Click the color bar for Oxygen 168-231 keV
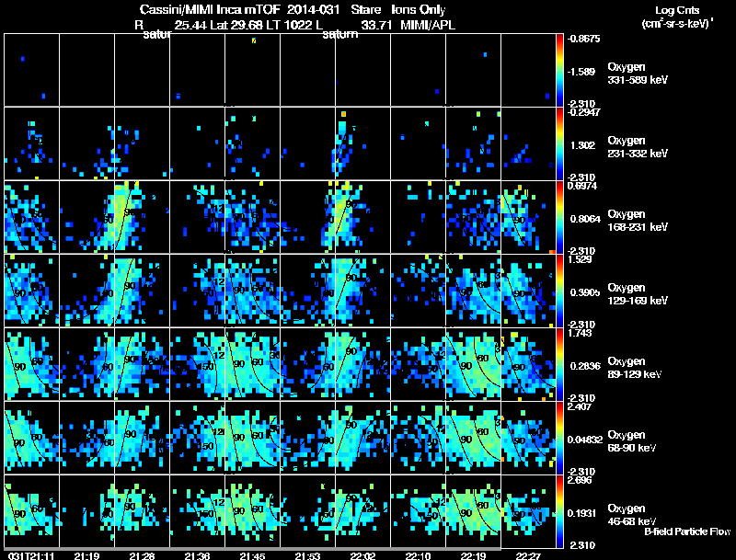This screenshot has width=736, height=560. 559,217
